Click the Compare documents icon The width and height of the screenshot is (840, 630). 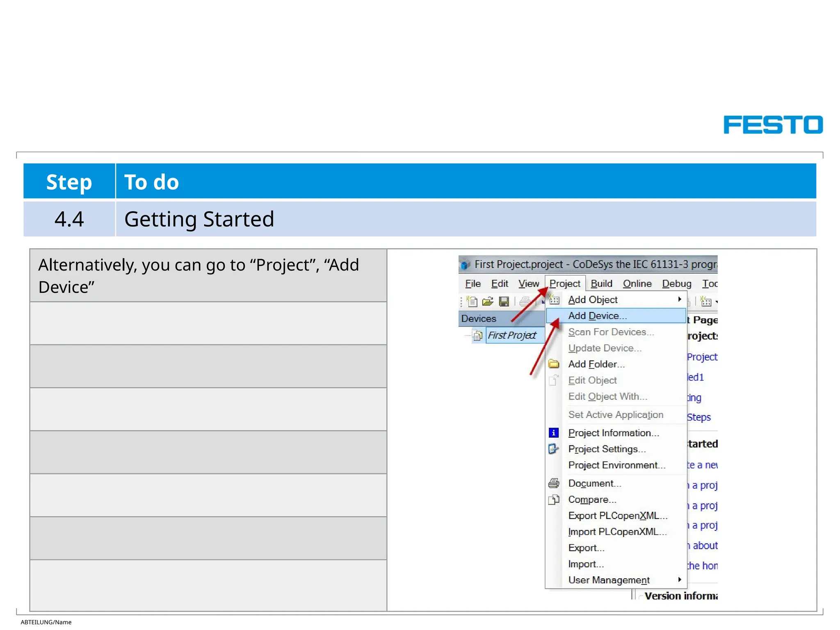click(554, 499)
